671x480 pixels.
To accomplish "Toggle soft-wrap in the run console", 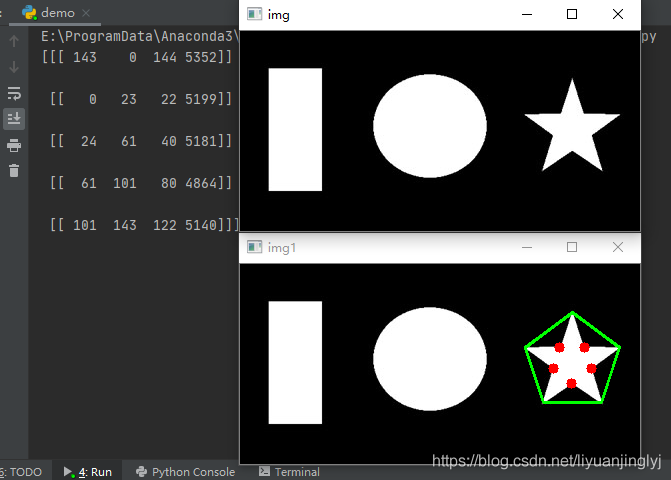I will [x=14, y=93].
